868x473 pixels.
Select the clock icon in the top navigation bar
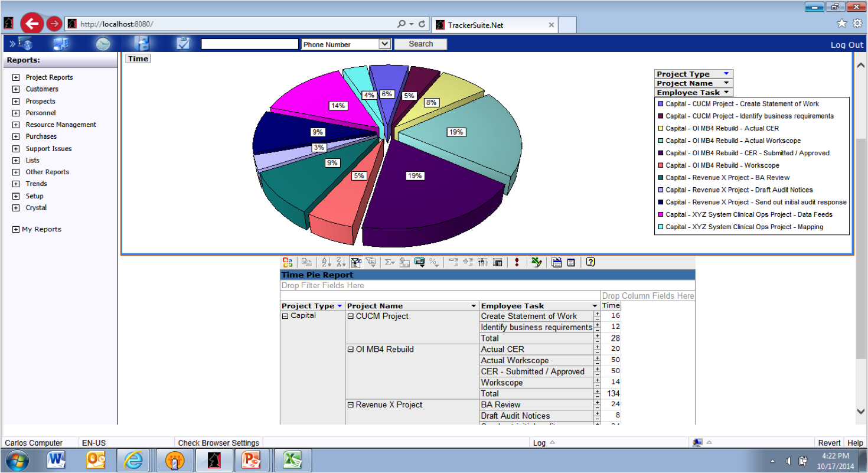click(x=103, y=44)
